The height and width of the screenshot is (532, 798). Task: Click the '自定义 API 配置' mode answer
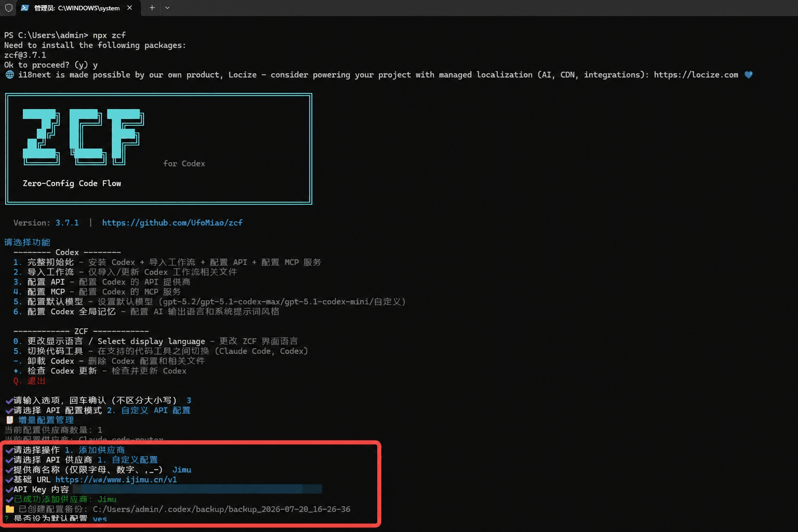[149, 410]
